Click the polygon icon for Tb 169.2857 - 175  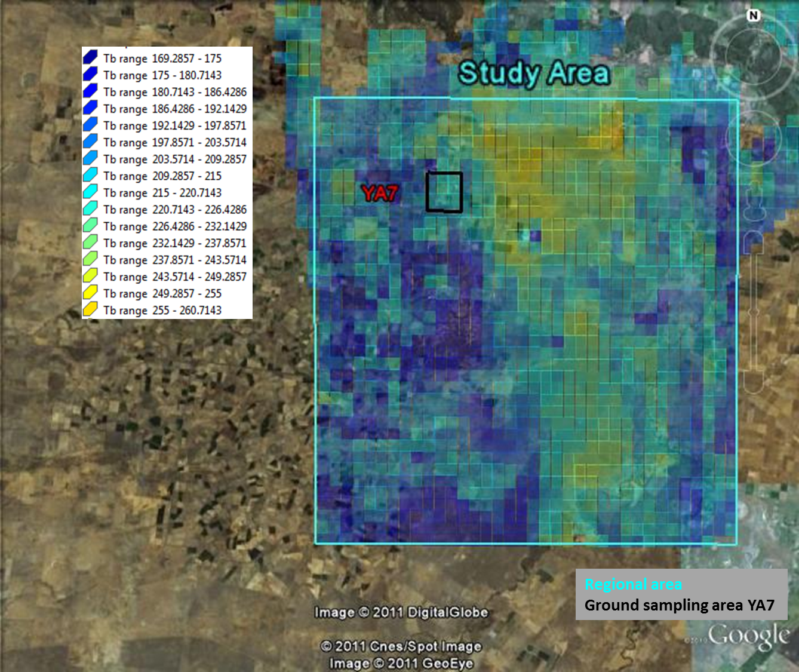90,58
